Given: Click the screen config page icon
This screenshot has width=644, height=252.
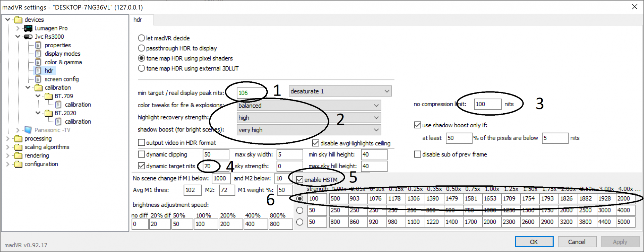Looking at the screenshot, I should pos(38,79).
